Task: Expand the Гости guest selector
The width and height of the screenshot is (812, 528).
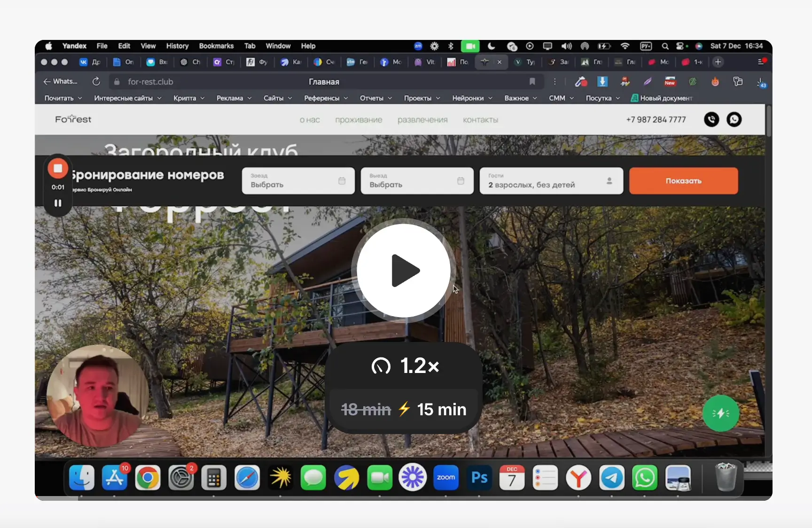Action: (551, 181)
